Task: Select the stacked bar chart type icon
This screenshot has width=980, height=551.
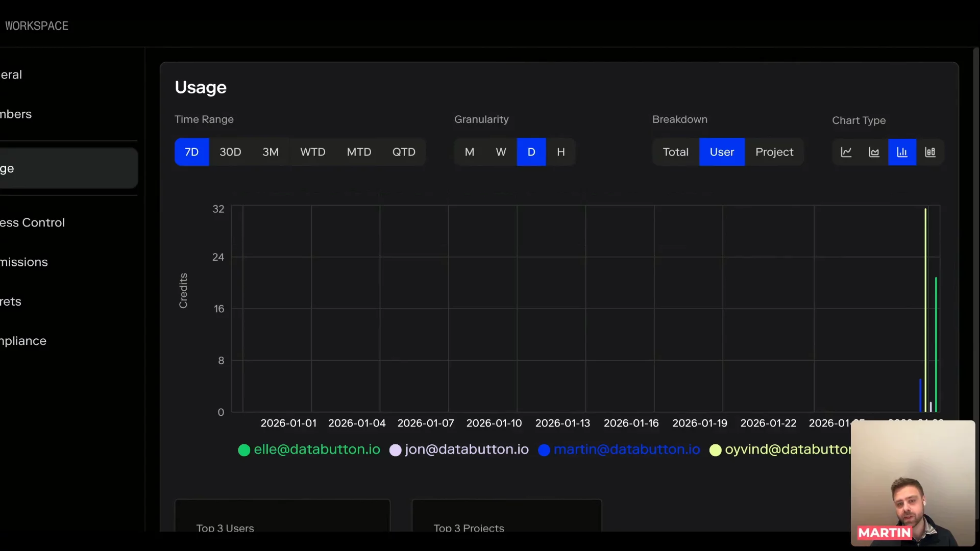Action: point(930,152)
